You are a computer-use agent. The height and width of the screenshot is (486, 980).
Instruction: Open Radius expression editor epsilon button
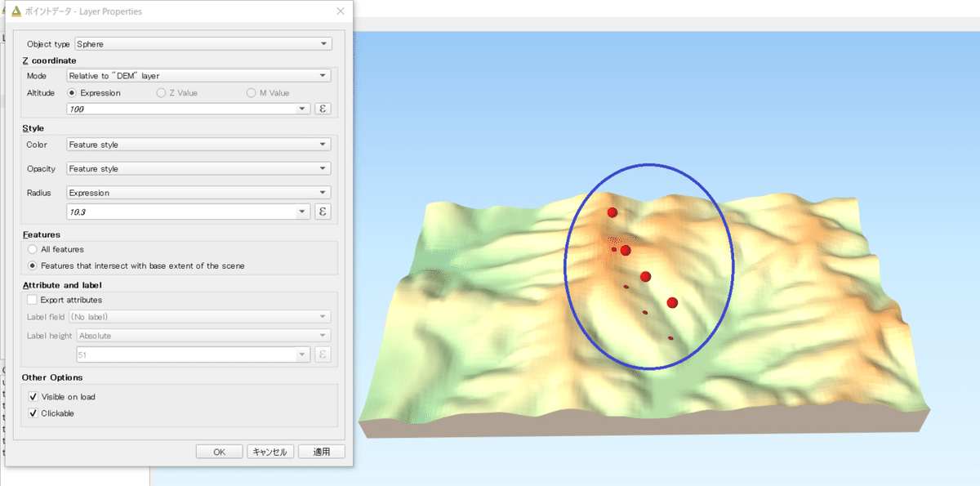coord(323,212)
